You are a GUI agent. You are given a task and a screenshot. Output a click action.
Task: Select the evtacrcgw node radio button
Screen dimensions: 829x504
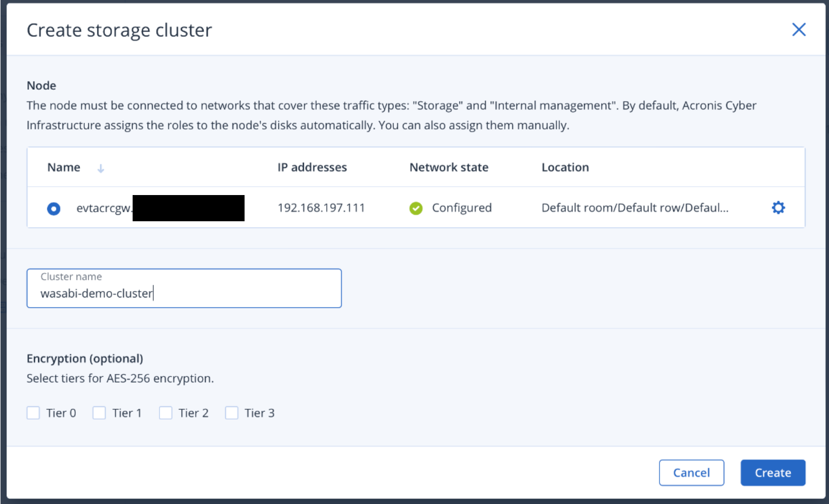[53, 209]
